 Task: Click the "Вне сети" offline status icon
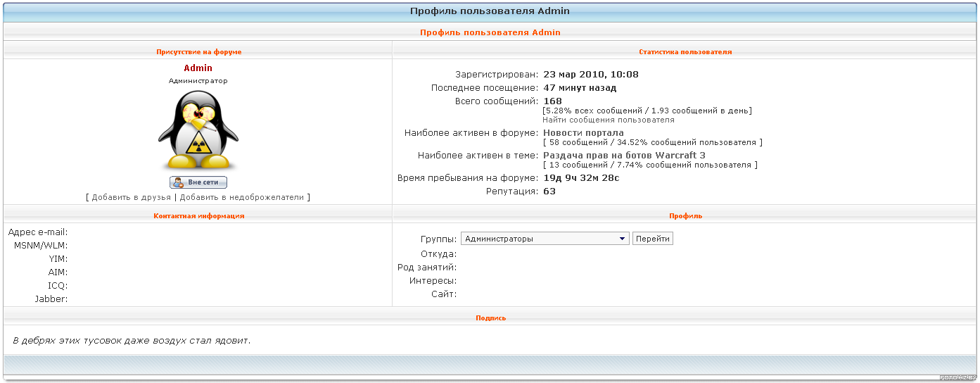click(198, 182)
